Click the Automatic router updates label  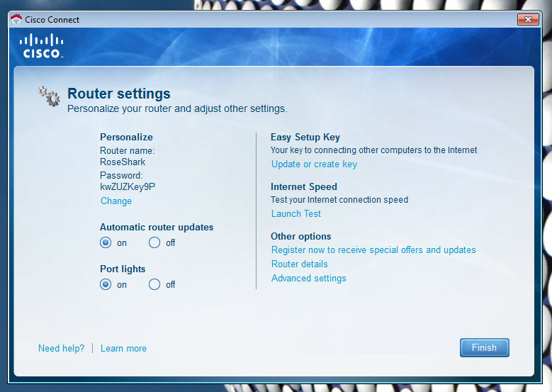(x=157, y=227)
